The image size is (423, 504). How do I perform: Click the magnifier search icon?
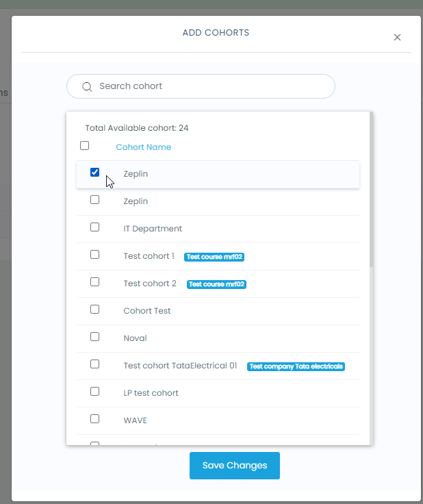click(x=87, y=87)
